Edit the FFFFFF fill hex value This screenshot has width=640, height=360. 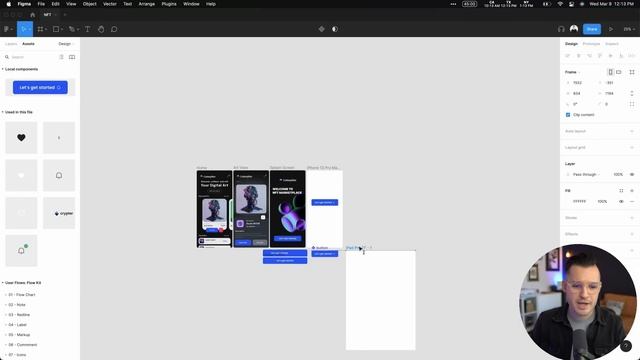coord(579,201)
